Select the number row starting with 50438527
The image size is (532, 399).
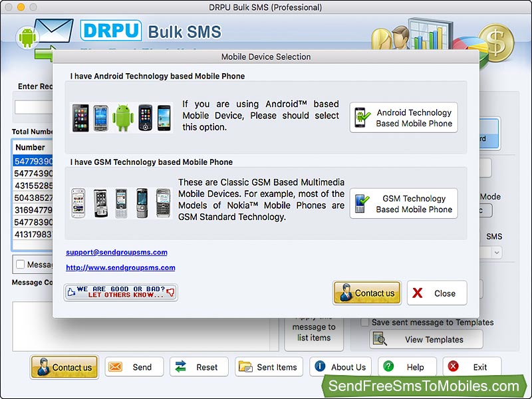33,198
